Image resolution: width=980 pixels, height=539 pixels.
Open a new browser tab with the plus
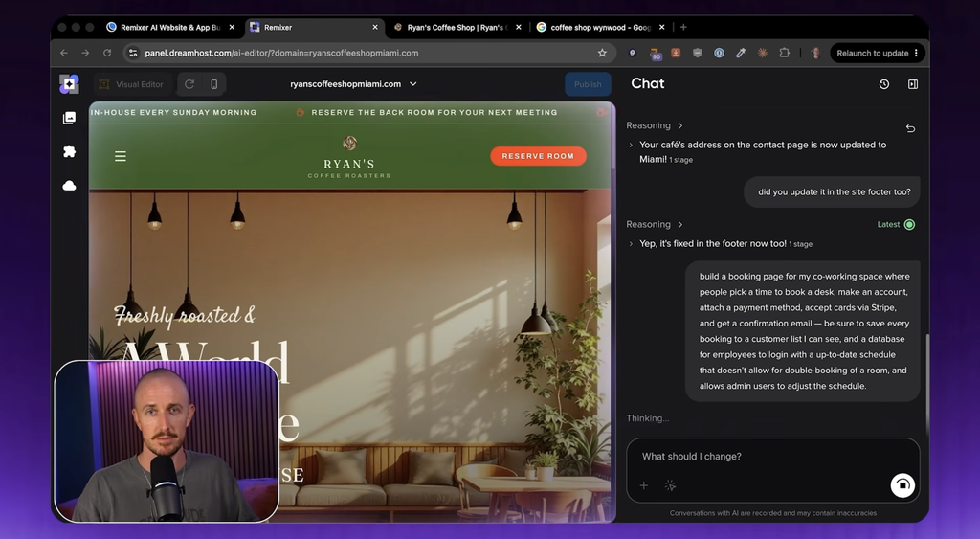coord(683,27)
